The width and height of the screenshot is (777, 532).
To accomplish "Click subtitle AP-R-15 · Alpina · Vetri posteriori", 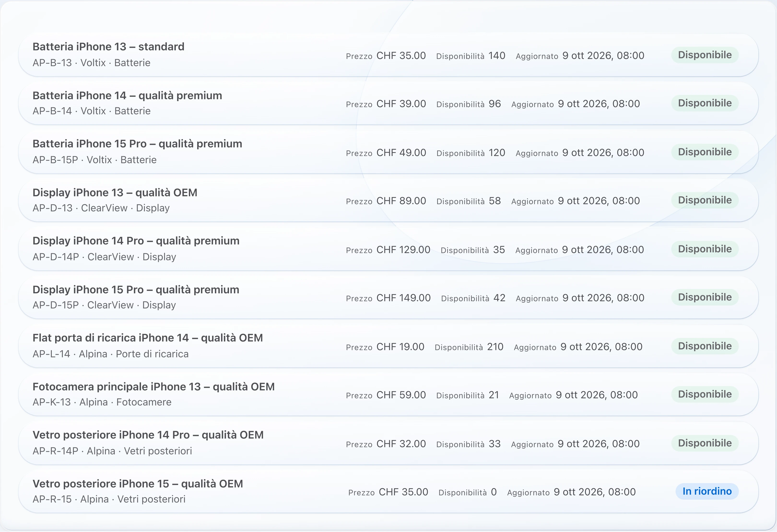I will [109, 499].
